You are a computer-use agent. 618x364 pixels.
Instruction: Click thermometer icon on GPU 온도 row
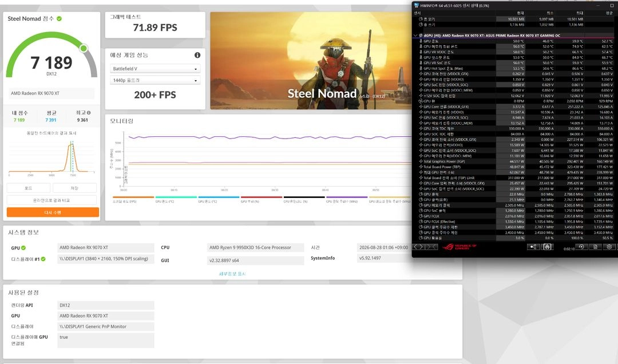pos(421,41)
